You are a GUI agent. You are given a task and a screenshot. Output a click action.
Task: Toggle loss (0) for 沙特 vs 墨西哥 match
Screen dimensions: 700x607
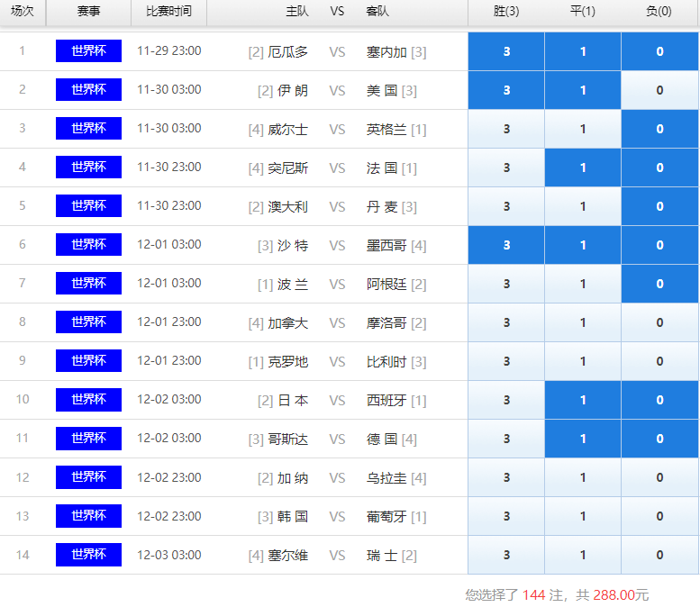[x=659, y=245]
